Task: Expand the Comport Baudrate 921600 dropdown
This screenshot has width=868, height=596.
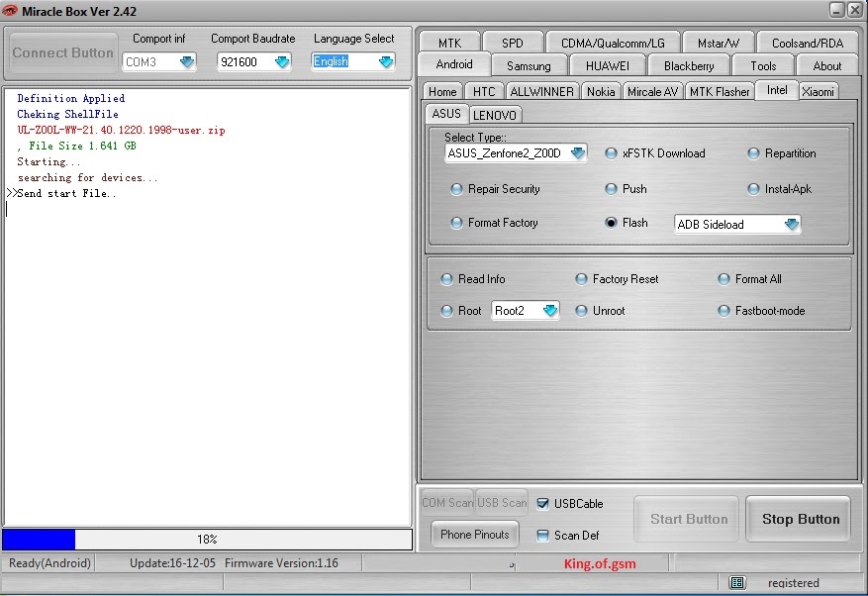Action: 282,61
